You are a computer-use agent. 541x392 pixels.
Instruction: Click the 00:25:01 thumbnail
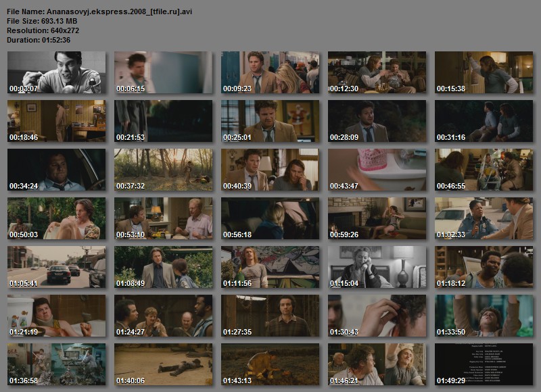[270, 121]
